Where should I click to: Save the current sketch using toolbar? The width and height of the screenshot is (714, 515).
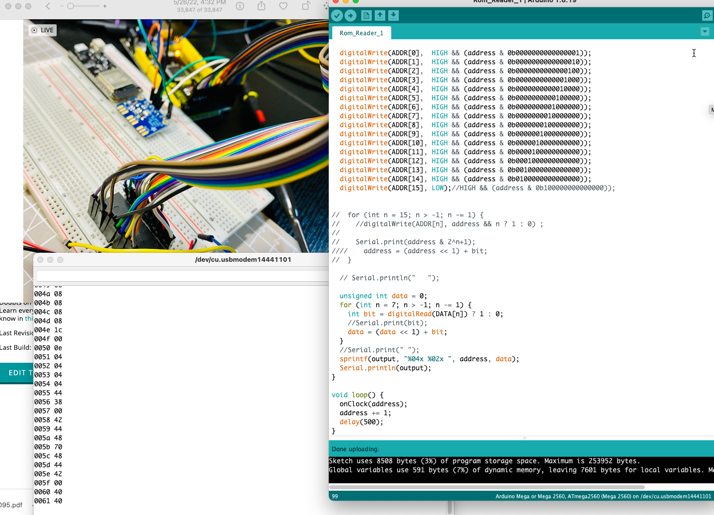(394, 16)
